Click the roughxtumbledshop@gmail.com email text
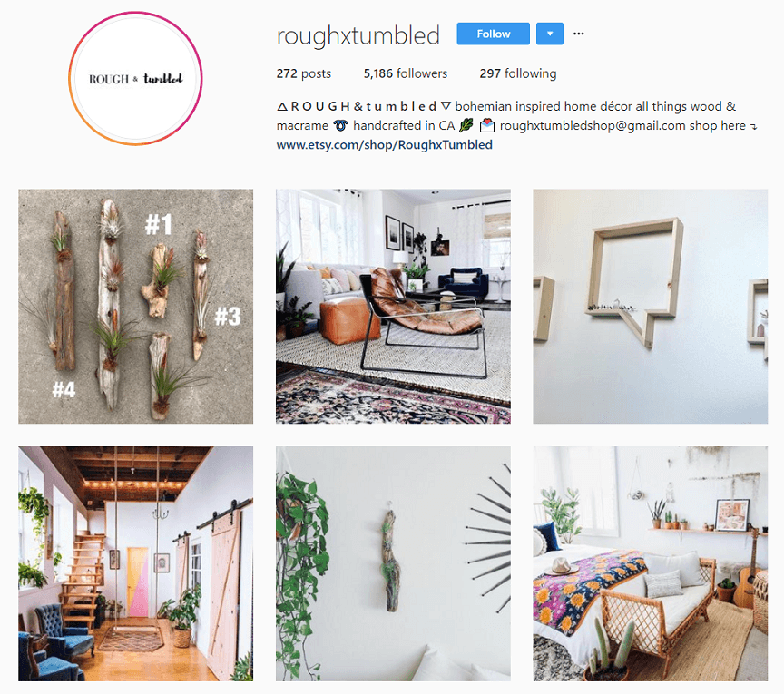The width and height of the screenshot is (784, 694). click(593, 125)
